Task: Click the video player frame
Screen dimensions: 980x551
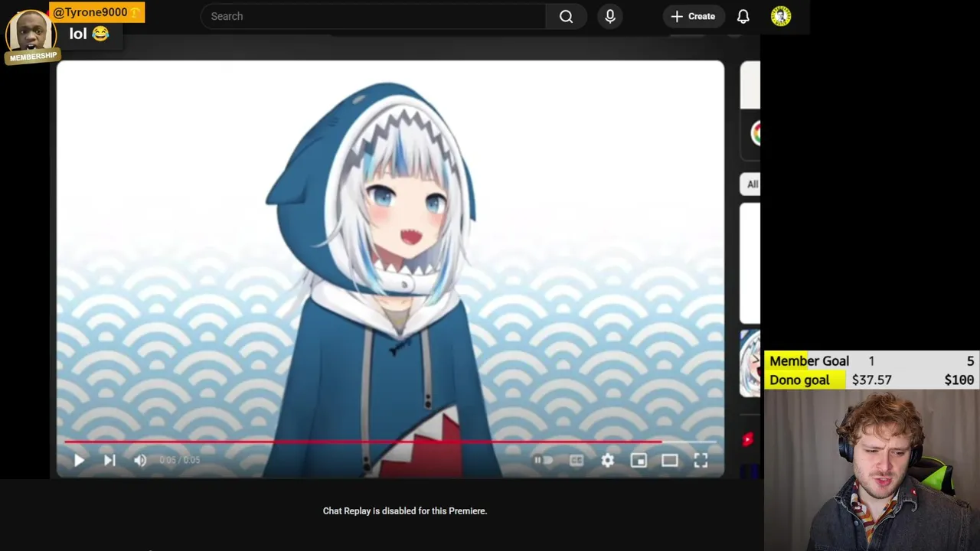Action: pos(390,269)
